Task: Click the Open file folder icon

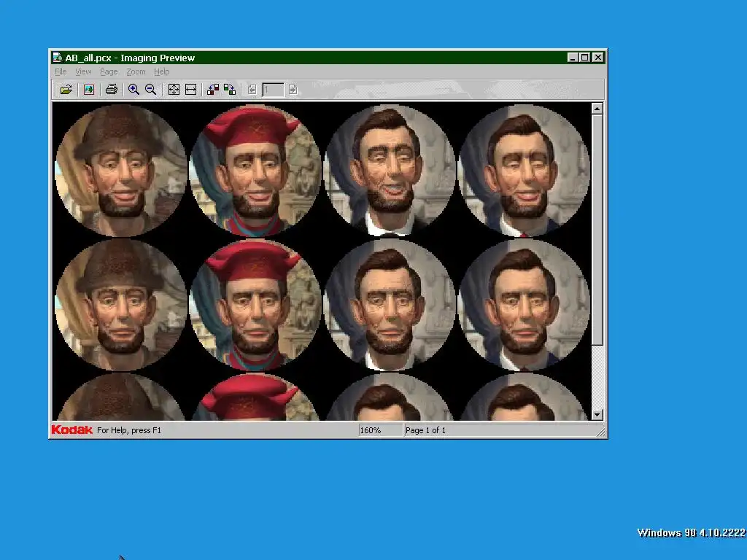Action: point(66,90)
